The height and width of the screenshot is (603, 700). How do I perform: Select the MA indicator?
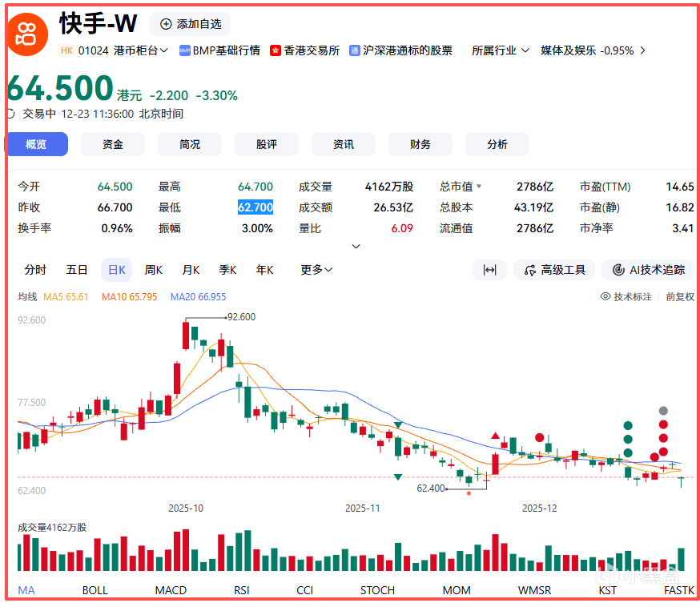coord(26,590)
